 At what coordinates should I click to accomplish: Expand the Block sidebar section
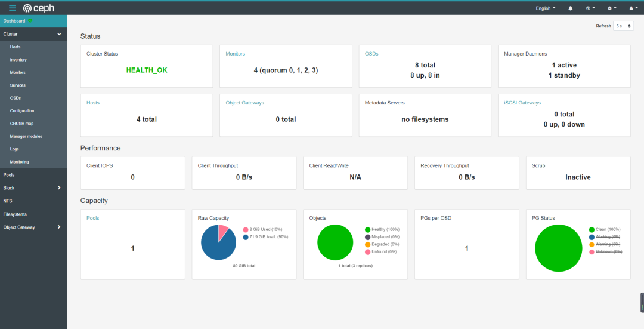point(33,188)
